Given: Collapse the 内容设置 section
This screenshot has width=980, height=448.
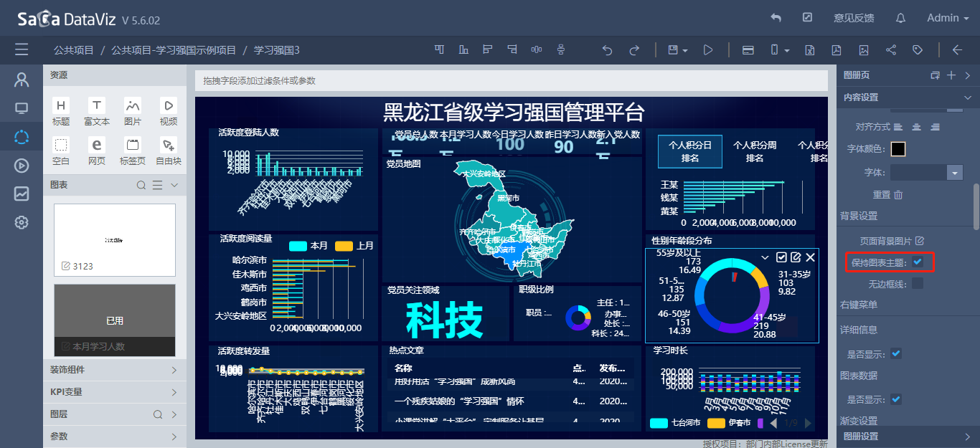Looking at the screenshot, I should pyautogui.click(x=967, y=97).
